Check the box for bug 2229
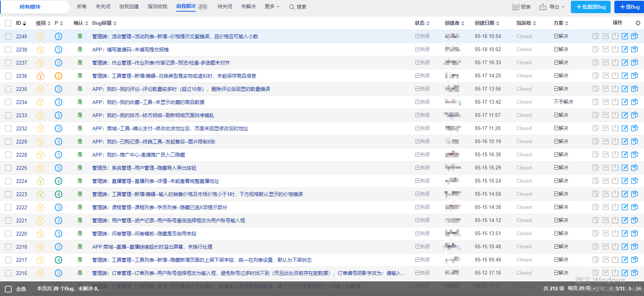 click(8, 142)
